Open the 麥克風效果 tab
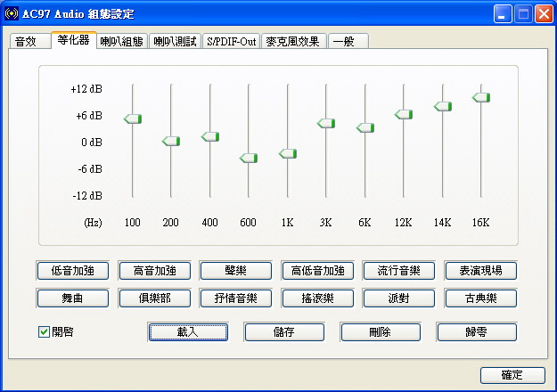This screenshot has width=557, height=392. (294, 42)
